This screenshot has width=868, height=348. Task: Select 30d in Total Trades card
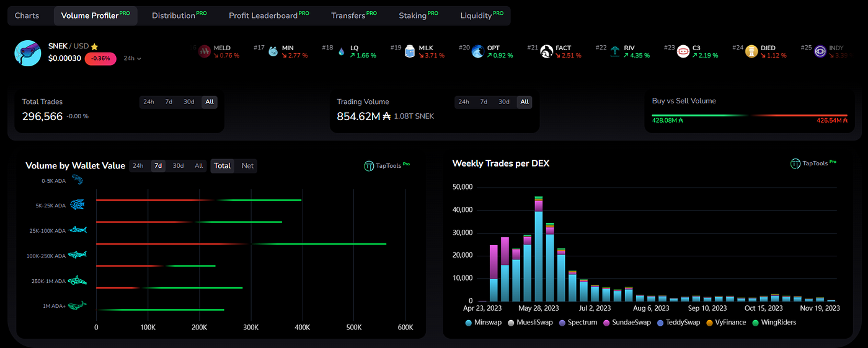pos(189,102)
